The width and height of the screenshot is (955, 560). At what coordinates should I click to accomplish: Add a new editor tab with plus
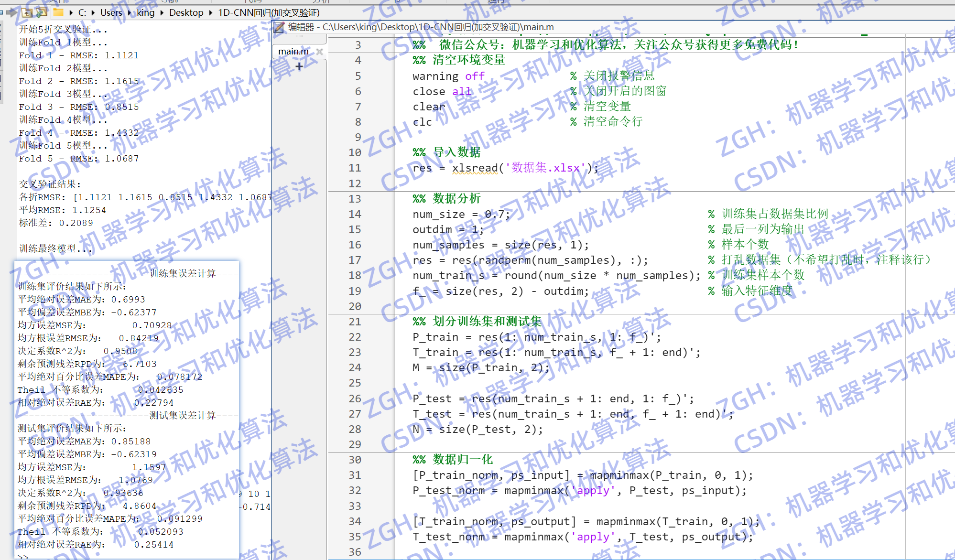coord(299,67)
